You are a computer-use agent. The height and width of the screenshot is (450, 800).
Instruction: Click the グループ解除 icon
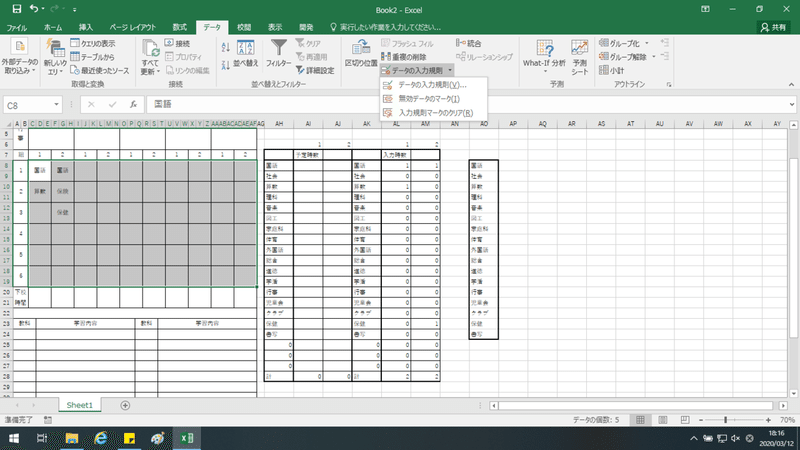click(x=604, y=57)
